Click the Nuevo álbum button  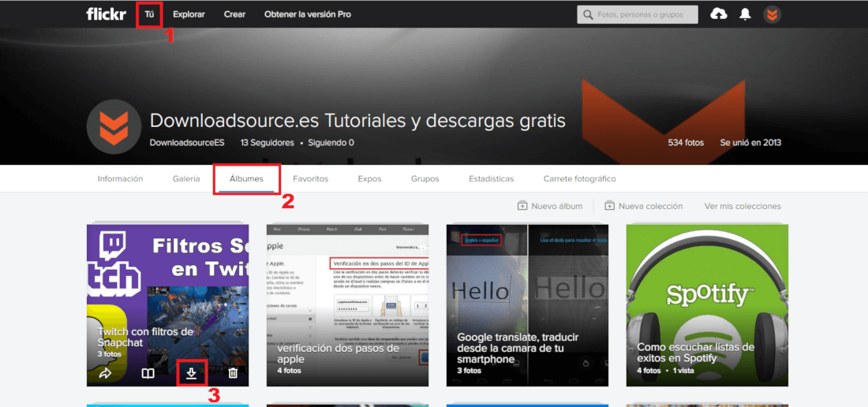point(550,206)
